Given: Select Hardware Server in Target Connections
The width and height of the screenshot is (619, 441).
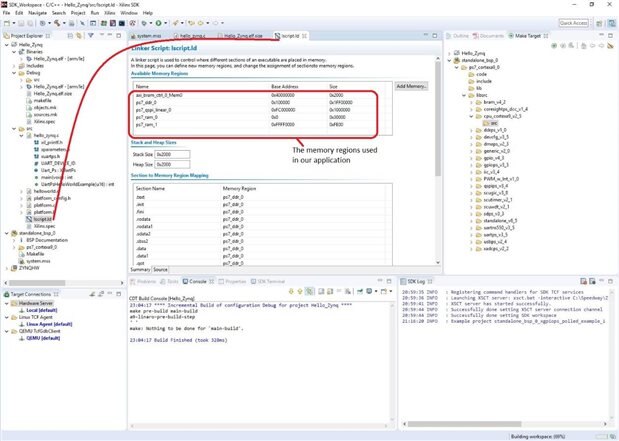Looking at the screenshot, I should [33, 303].
